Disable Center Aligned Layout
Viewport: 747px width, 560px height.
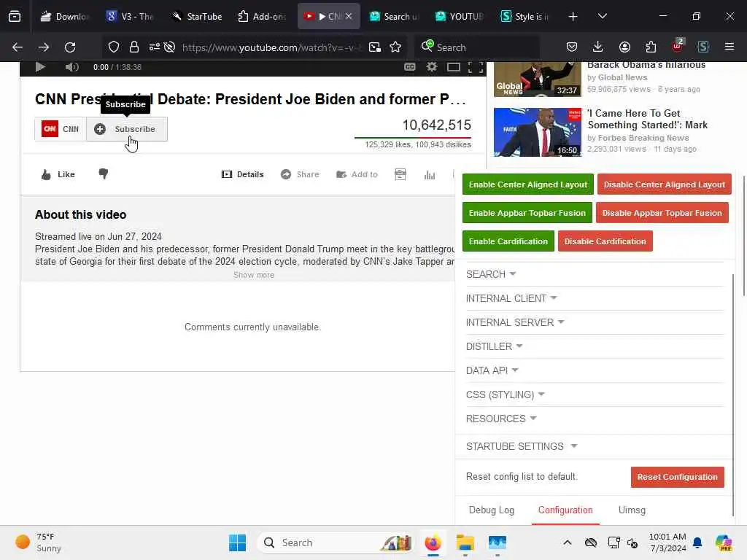point(664,184)
